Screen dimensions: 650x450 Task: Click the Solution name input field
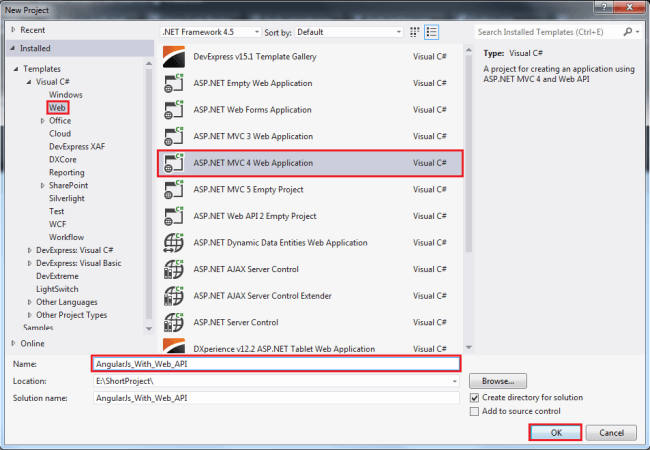[x=276, y=398]
